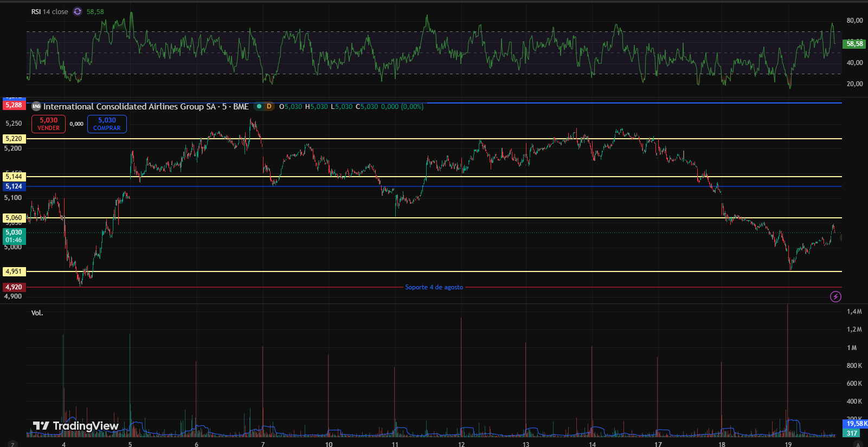Click the orange D data badge
The width and height of the screenshot is (868, 447).
coord(269,107)
